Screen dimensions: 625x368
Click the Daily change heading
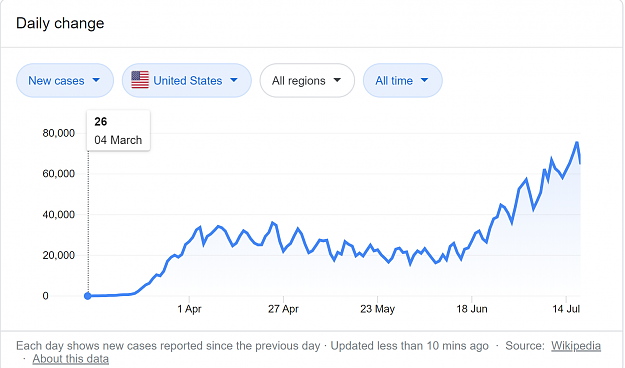pos(60,23)
